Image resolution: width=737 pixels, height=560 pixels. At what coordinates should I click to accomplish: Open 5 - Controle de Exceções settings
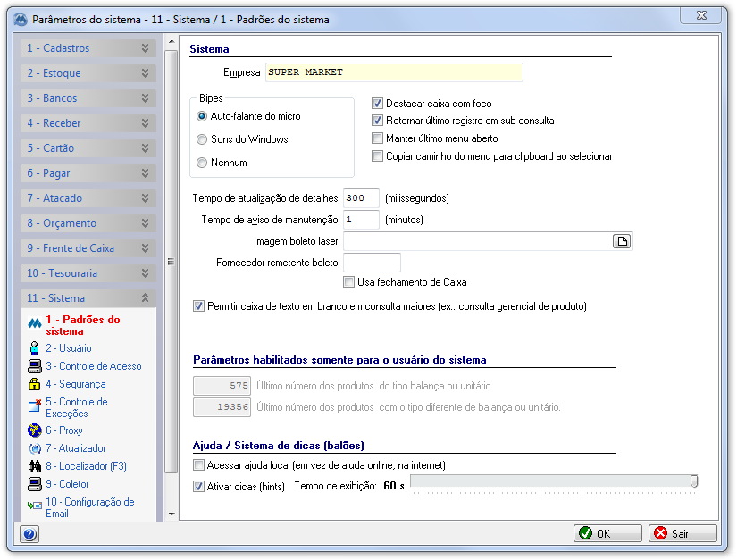[77, 407]
